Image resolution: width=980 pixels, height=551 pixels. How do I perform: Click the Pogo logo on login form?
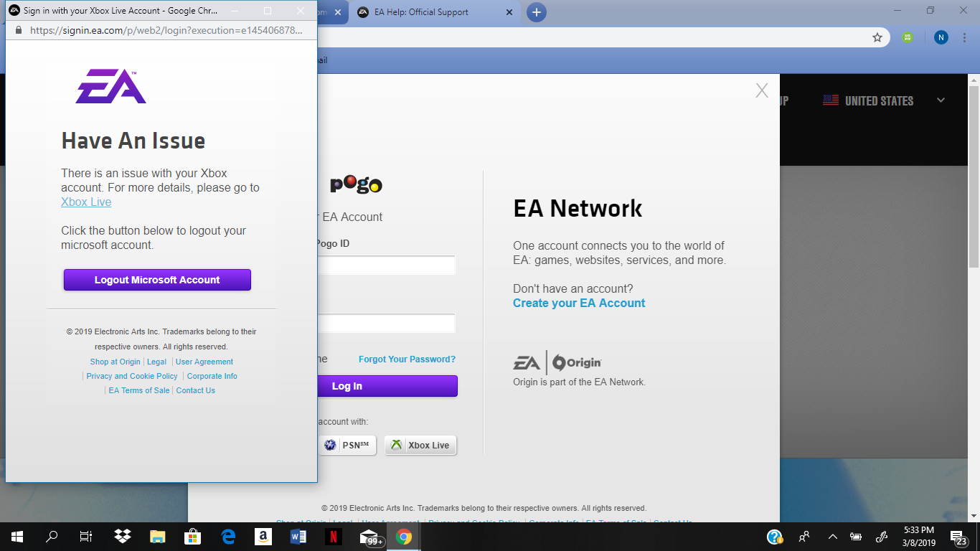[x=356, y=184]
